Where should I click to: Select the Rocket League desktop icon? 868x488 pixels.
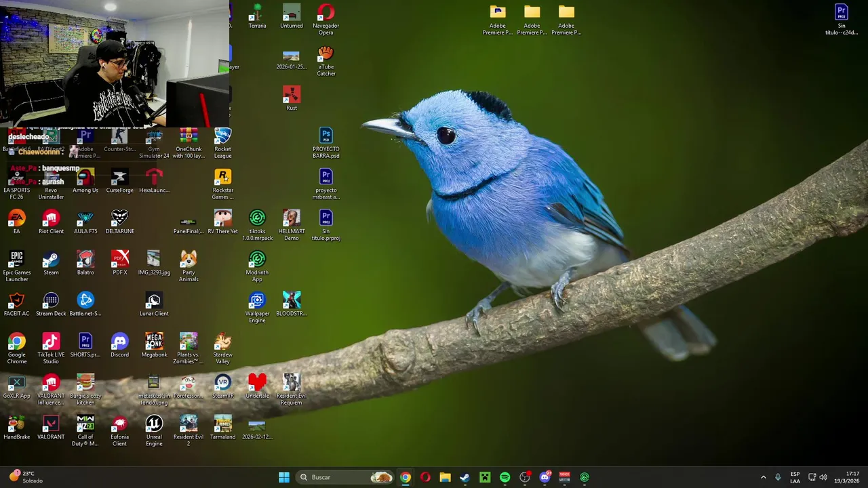[x=222, y=143]
